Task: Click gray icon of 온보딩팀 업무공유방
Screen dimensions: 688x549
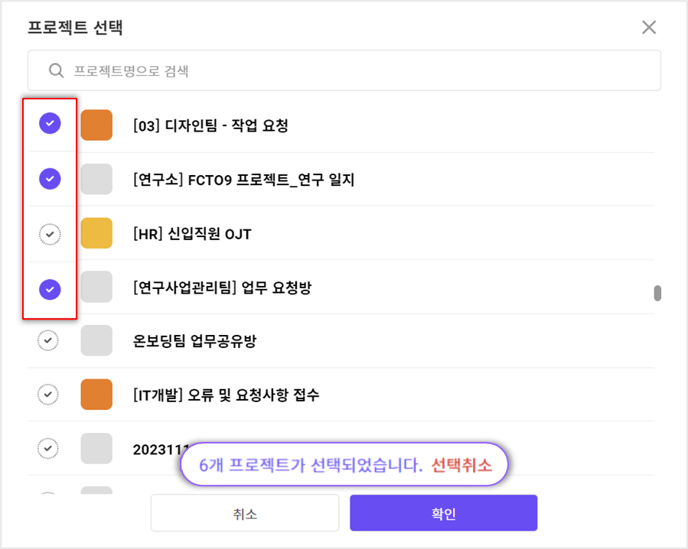Action: [x=97, y=341]
